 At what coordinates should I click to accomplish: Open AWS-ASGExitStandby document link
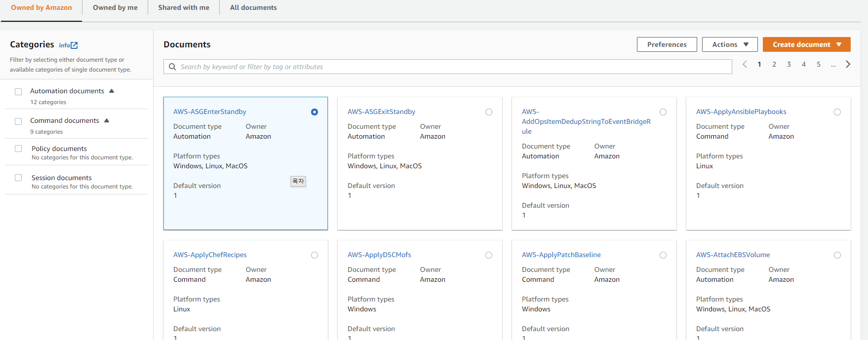coord(382,112)
